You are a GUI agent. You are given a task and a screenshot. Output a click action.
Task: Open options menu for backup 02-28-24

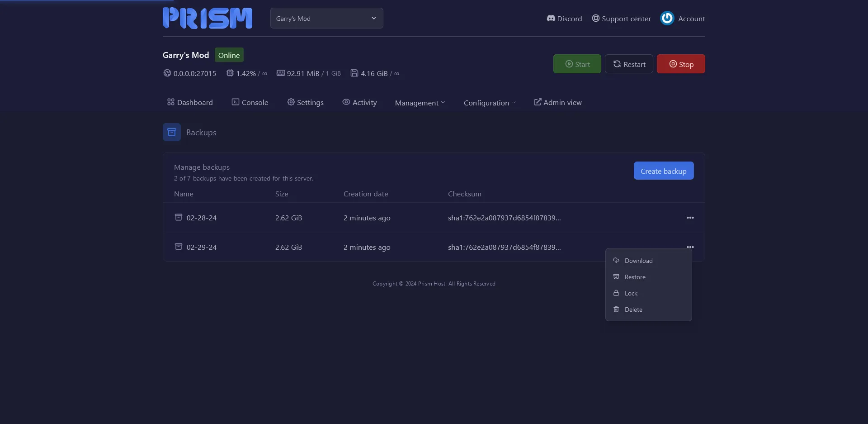point(690,218)
